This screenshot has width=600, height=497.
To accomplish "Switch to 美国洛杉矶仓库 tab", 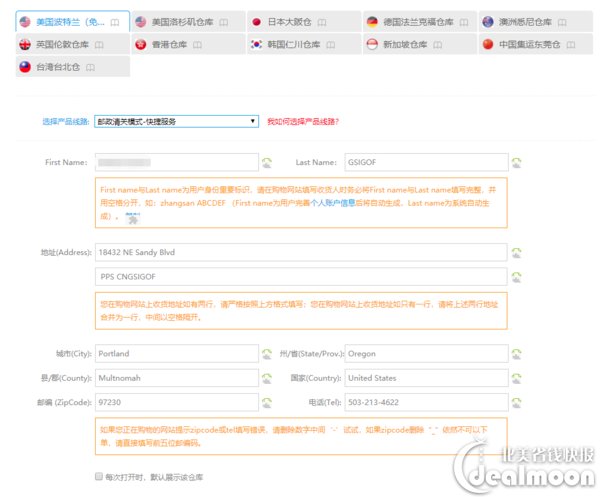I will 188,22.
